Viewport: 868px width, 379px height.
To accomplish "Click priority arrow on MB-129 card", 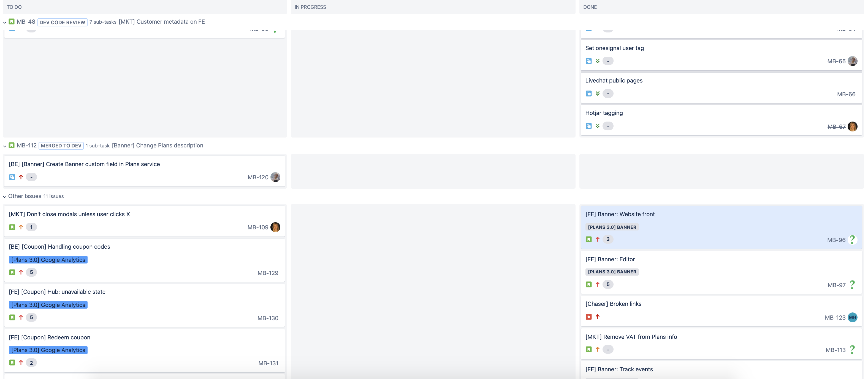I will click(21, 272).
